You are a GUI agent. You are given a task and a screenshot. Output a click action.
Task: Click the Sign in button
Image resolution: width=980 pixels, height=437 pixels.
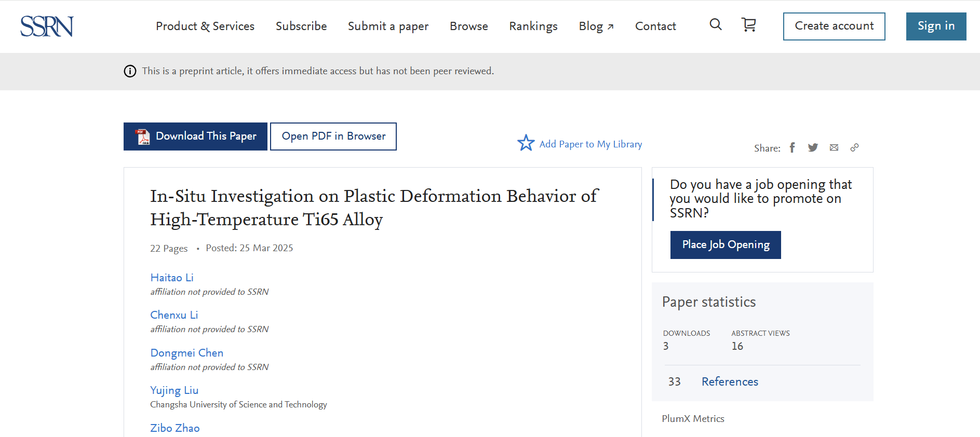point(936,26)
